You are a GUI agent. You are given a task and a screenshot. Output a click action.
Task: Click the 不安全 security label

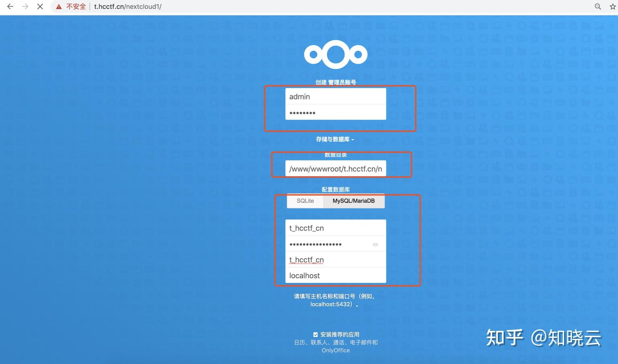click(76, 6)
